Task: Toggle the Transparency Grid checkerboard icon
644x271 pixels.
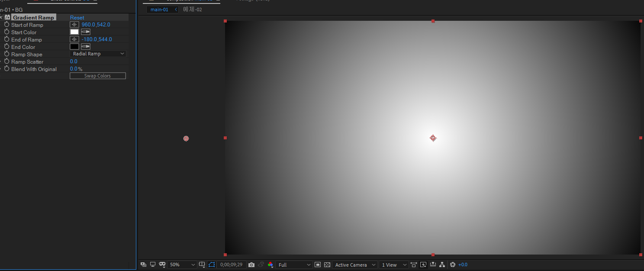Action: 327,265
